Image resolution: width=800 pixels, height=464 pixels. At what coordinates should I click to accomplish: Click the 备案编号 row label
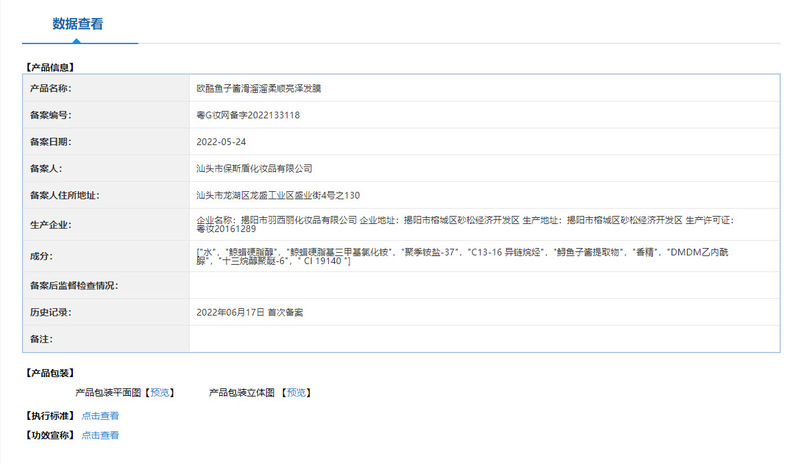[51, 115]
